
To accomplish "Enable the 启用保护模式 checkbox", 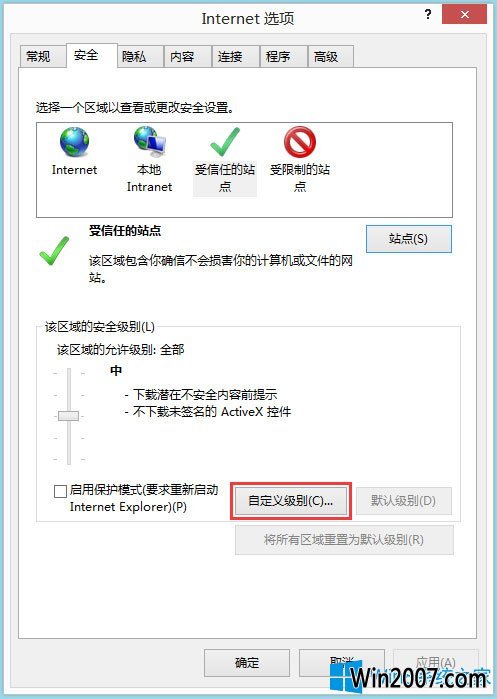I will tap(60, 491).
